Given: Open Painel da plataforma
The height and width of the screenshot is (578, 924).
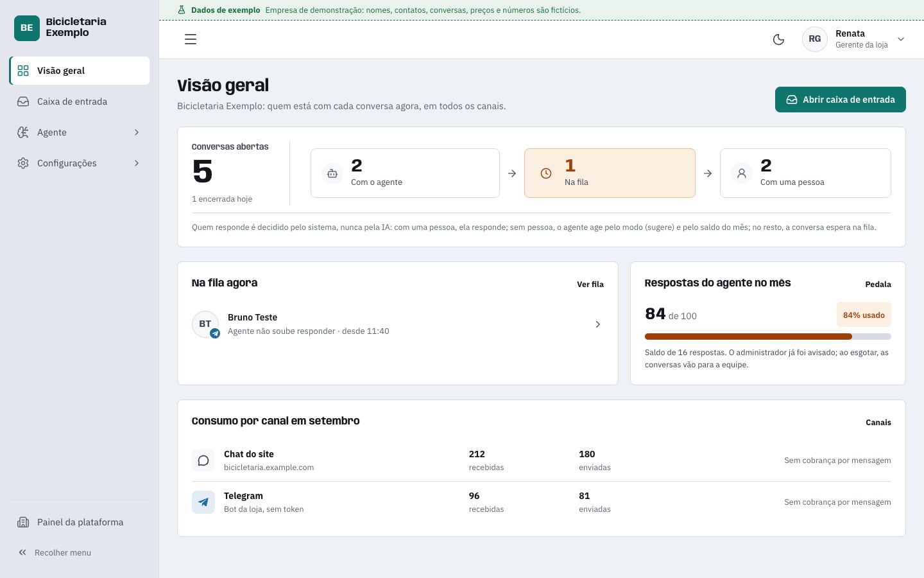Looking at the screenshot, I should click(79, 522).
